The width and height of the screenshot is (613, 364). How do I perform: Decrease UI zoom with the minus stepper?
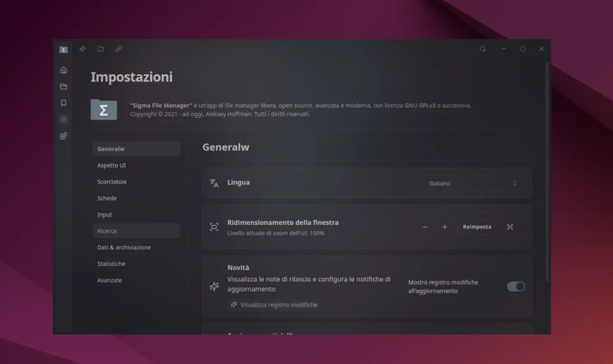[x=425, y=227]
